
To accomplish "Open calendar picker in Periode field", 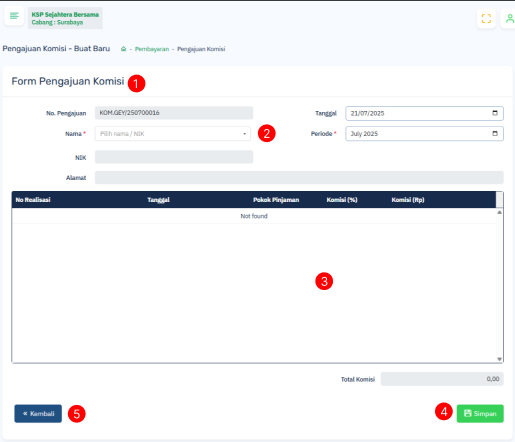I will (x=495, y=133).
